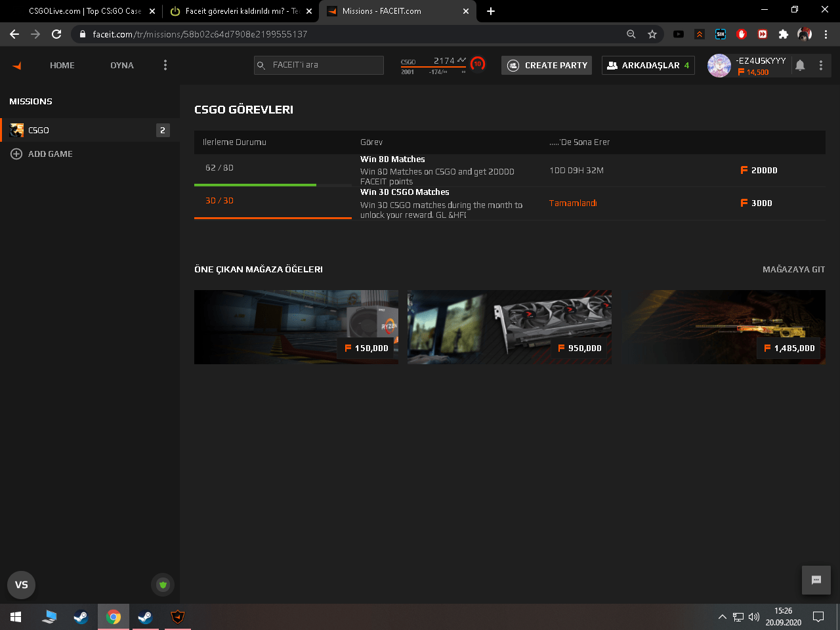Bookmark this page with the star icon
This screenshot has width=840, height=630.
click(652, 34)
